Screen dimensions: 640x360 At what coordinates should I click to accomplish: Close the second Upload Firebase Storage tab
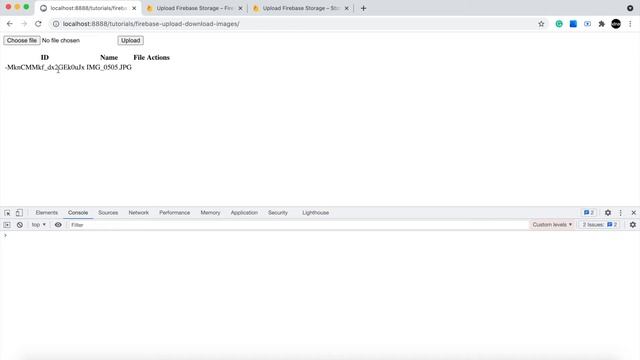pyautogui.click(x=347, y=8)
